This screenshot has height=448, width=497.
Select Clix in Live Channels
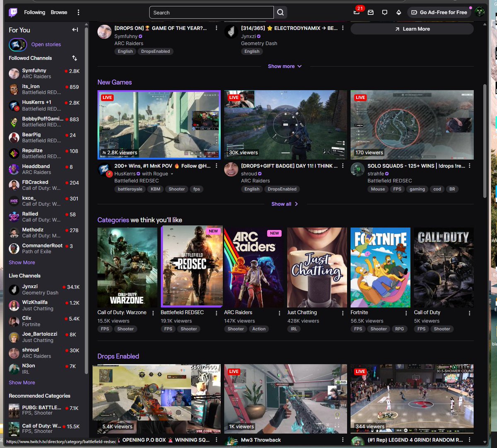click(44, 321)
